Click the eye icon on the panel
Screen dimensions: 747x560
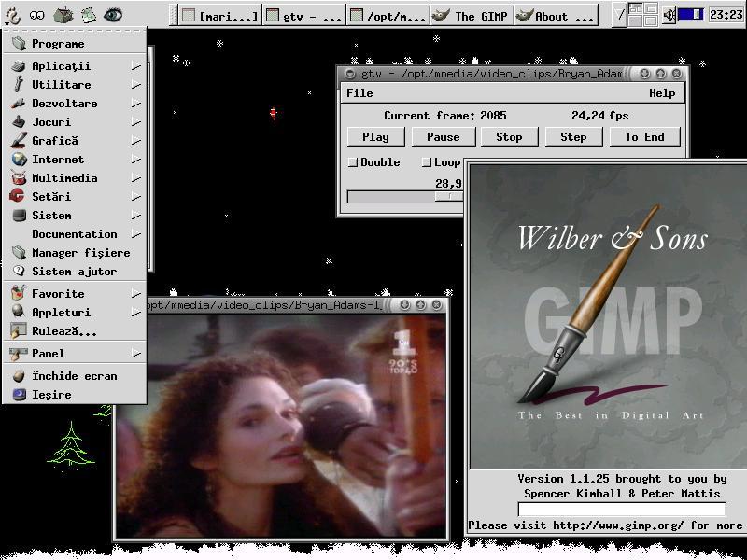pyautogui.click(x=112, y=14)
